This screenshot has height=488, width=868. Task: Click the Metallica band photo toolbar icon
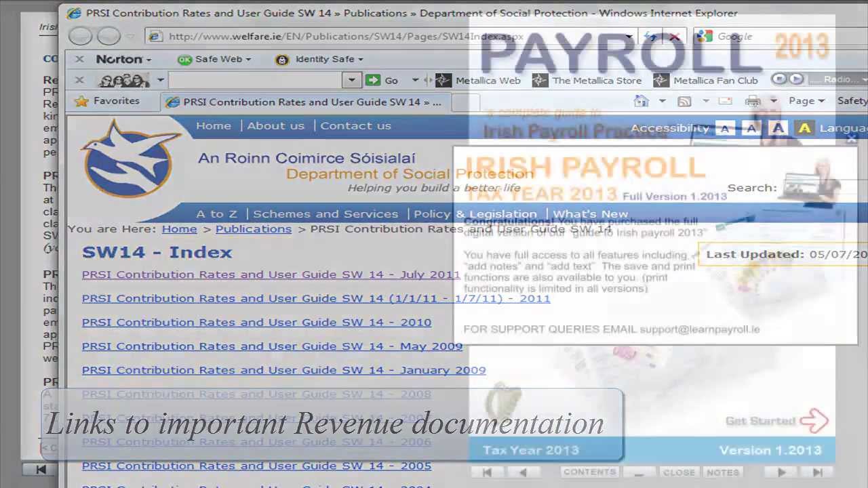tap(124, 80)
